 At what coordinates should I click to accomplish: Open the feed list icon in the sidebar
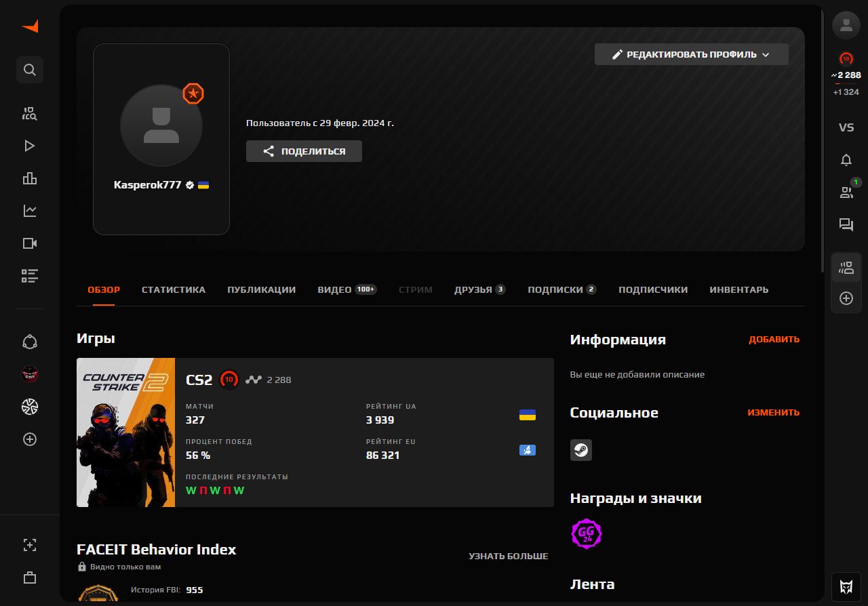[x=30, y=276]
